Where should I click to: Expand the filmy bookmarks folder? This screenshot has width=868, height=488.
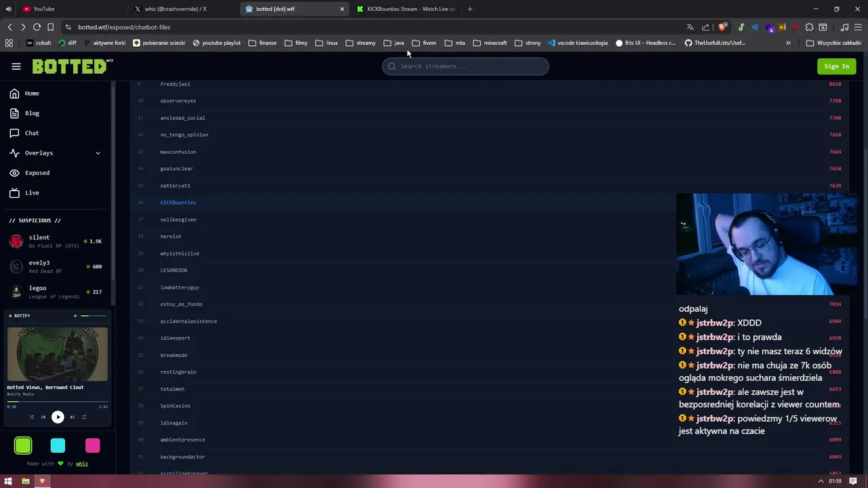point(296,43)
